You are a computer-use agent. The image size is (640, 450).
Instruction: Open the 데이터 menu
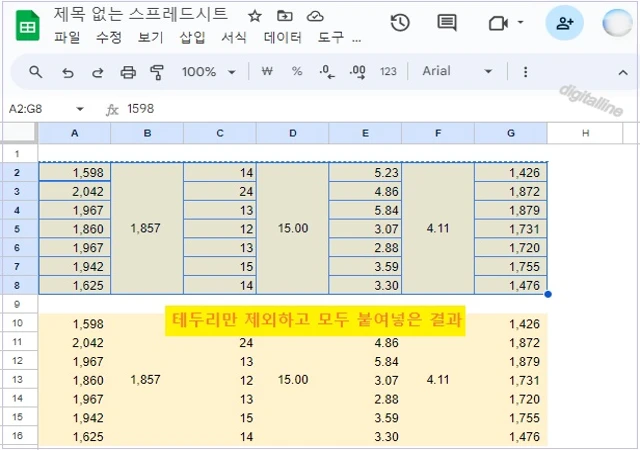[282, 38]
